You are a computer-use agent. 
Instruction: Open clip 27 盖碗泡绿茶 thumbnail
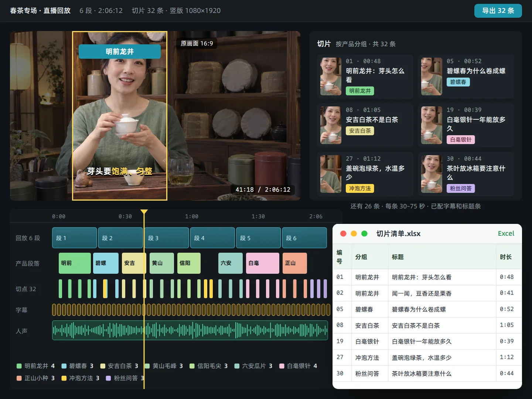(x=331, y=174)
